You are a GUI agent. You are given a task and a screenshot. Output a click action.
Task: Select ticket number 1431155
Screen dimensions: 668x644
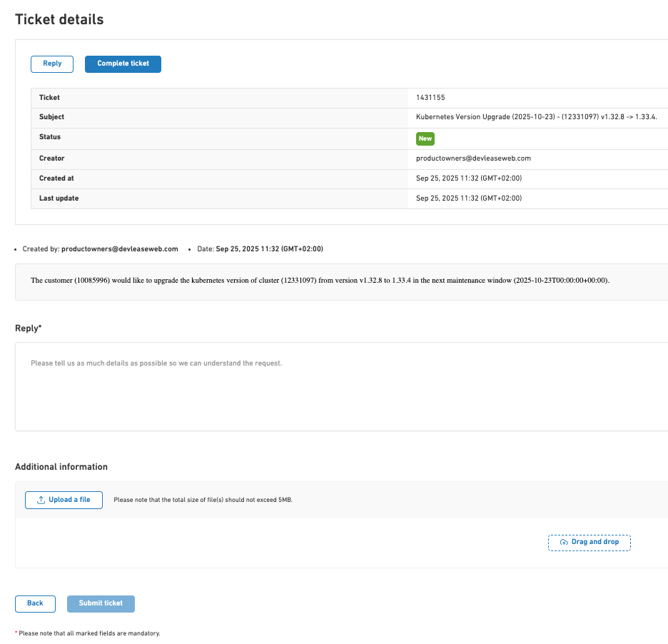430,98
